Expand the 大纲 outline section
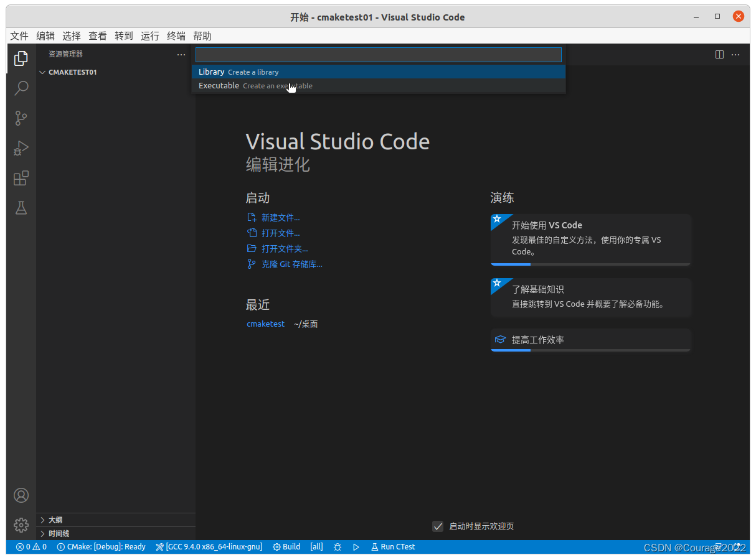The width and height of the screenshot is (756, 560). [115, 520]
